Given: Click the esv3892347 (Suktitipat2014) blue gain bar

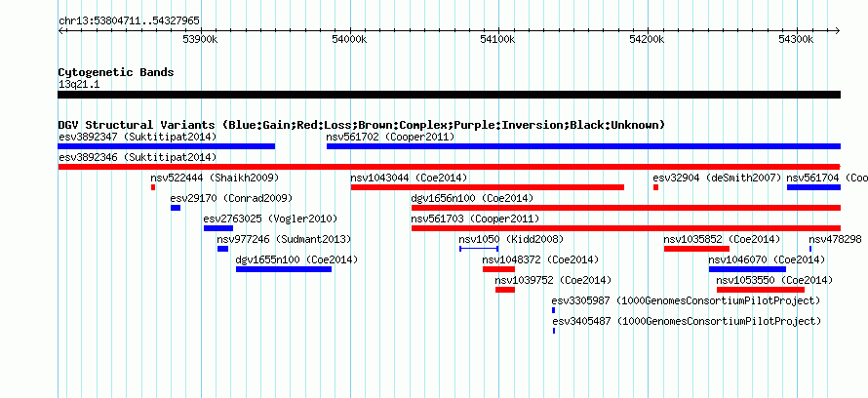Looking at the screenshot, I should click(166, 146).
